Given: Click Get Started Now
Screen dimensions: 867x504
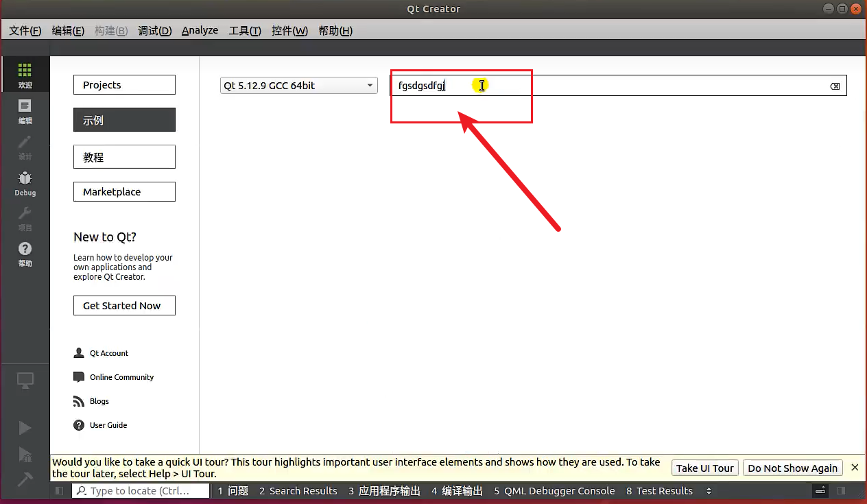Looking at the screenshot, I should pos(124,306).
